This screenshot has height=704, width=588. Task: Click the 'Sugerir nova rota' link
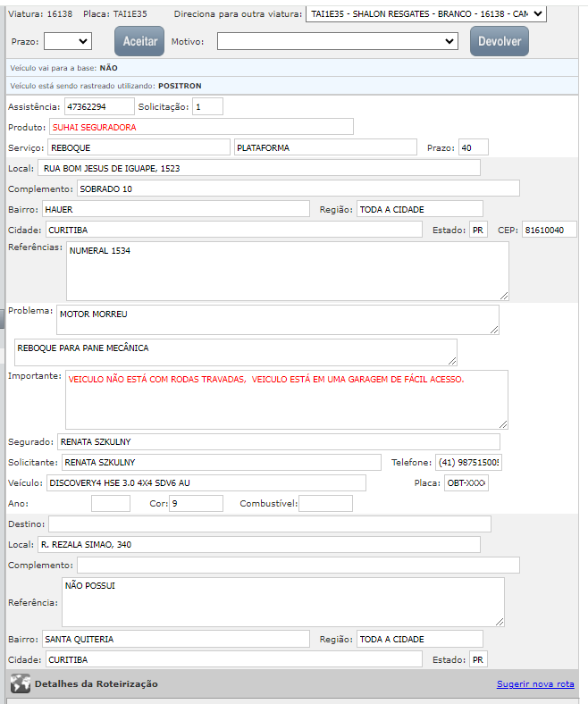pyautogui.click(x=534, y=684)
